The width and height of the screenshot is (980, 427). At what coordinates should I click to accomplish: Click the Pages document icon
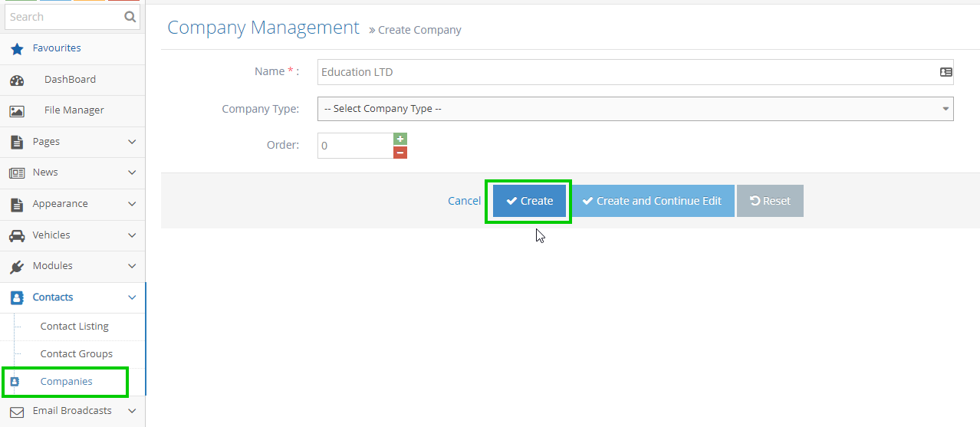click(x=17, y=142)
